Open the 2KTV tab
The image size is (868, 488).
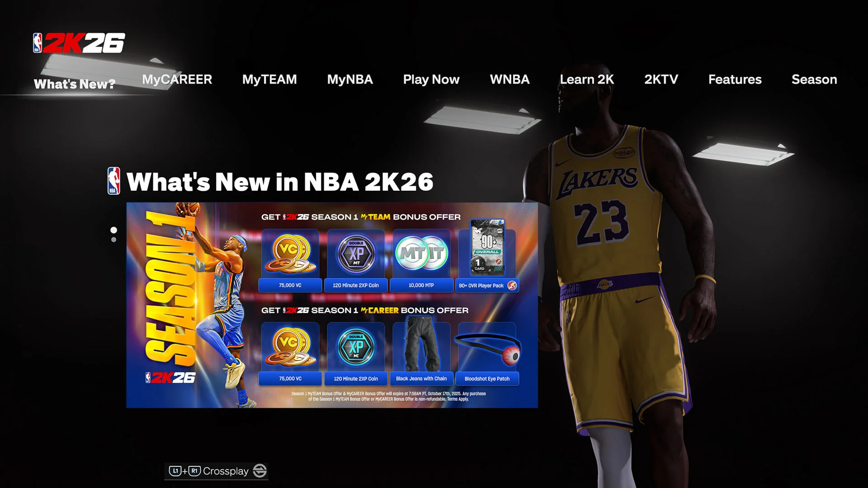click(661, 80)
